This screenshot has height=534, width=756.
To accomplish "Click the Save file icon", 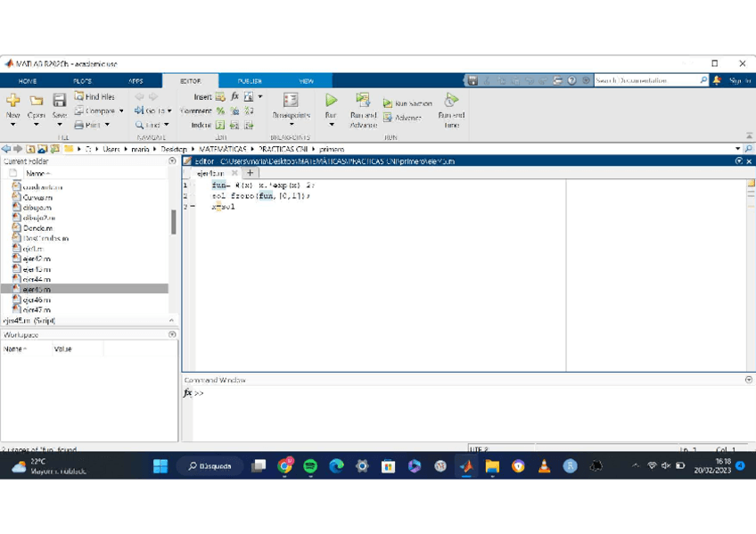I will (x=59, y=101).
